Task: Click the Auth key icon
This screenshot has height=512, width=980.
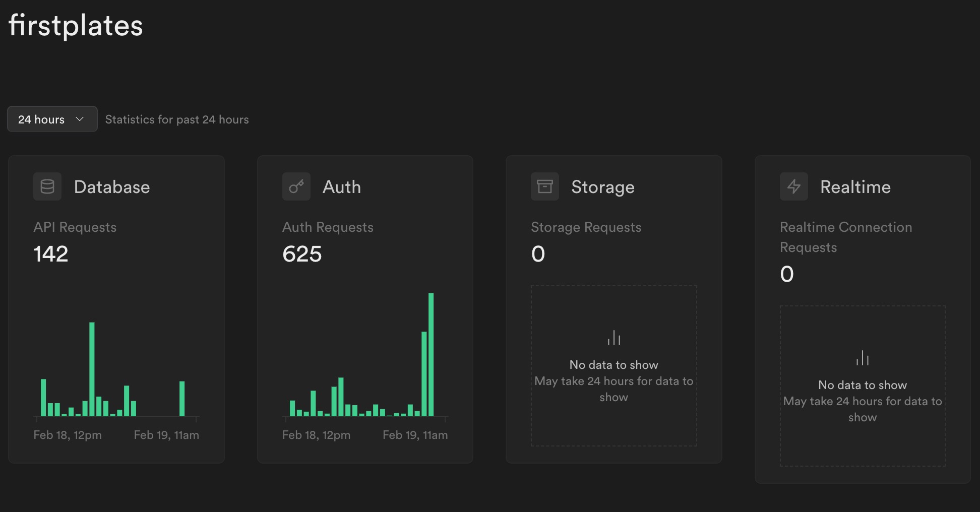Action: (x=296, y=186)
